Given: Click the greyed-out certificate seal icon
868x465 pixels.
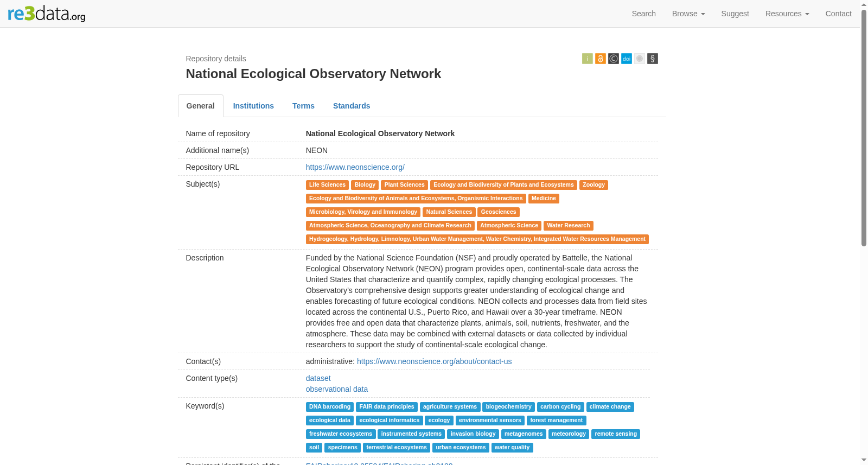Looking at the screenshot, I should 639,59.
